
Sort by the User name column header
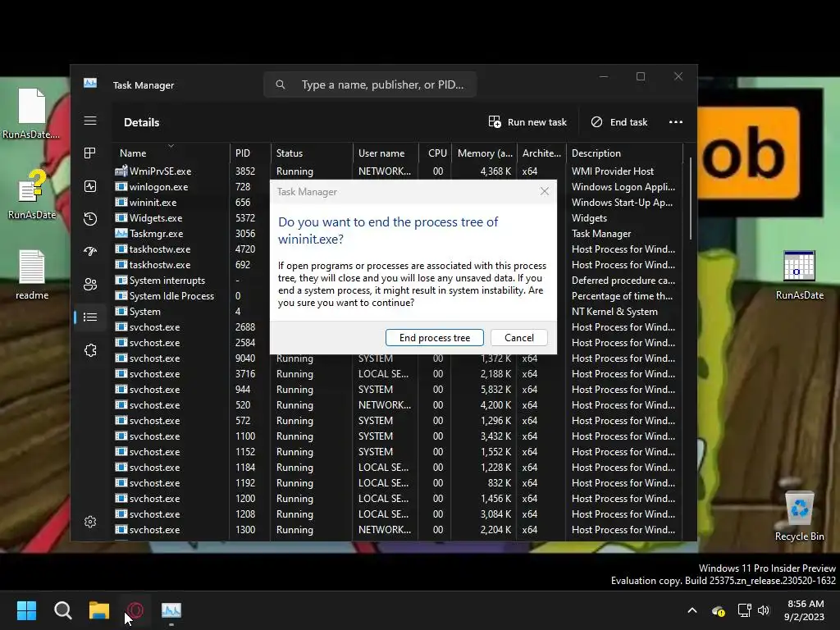coord(386,153)
